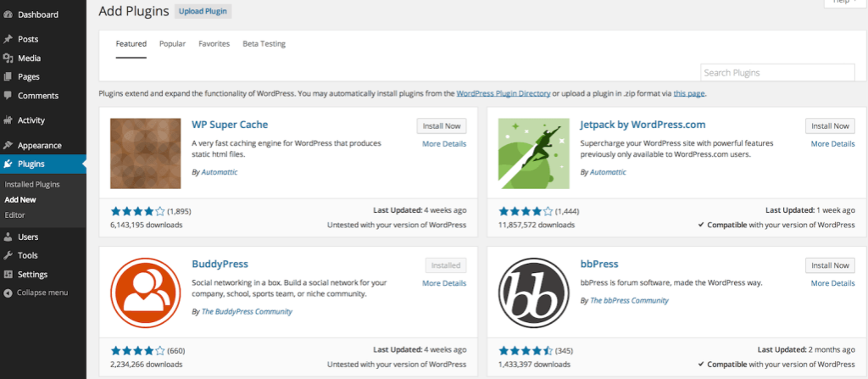Click the Posts pushpin icon
868x379 pixels.
point(8,39)
